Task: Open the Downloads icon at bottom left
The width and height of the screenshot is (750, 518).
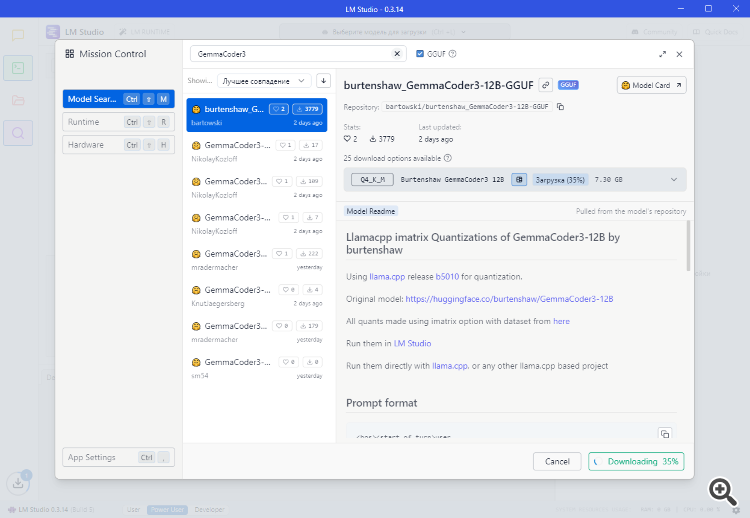Action: point(18,483)
